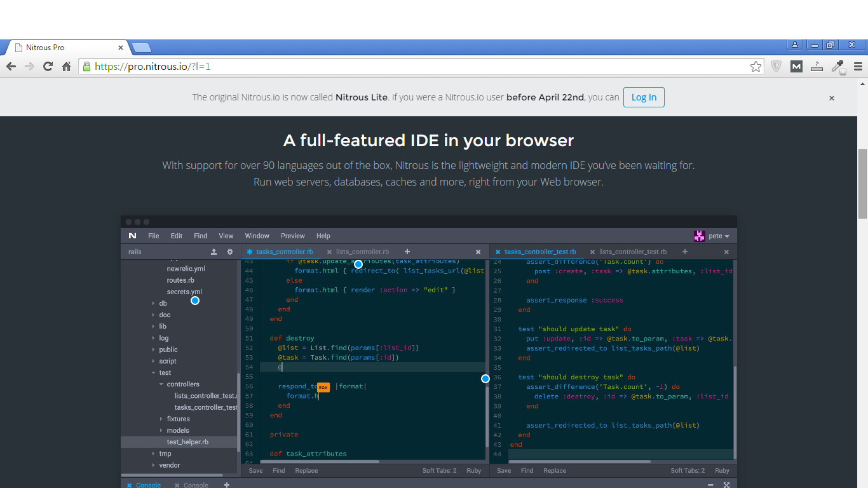Screen dimensions: 868x488
Task: Click the Log In button
Action: 644,97
